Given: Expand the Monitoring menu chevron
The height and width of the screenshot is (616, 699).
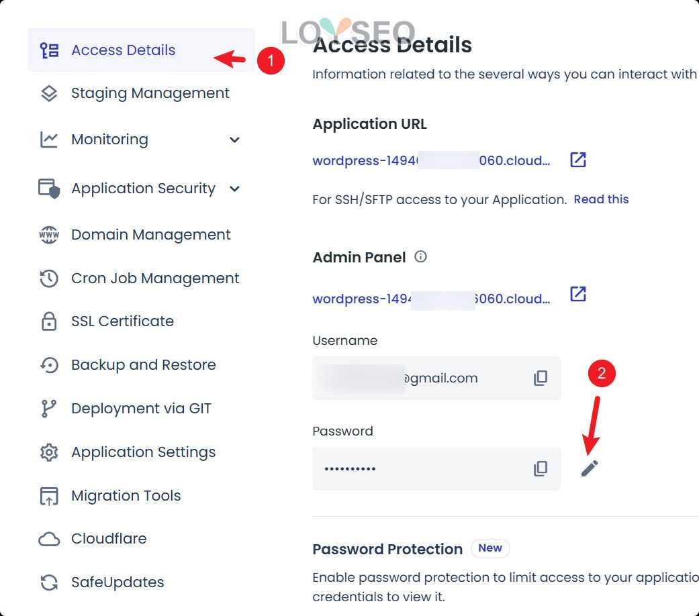Looking at the screenshot, I should (x=234, y=140).
